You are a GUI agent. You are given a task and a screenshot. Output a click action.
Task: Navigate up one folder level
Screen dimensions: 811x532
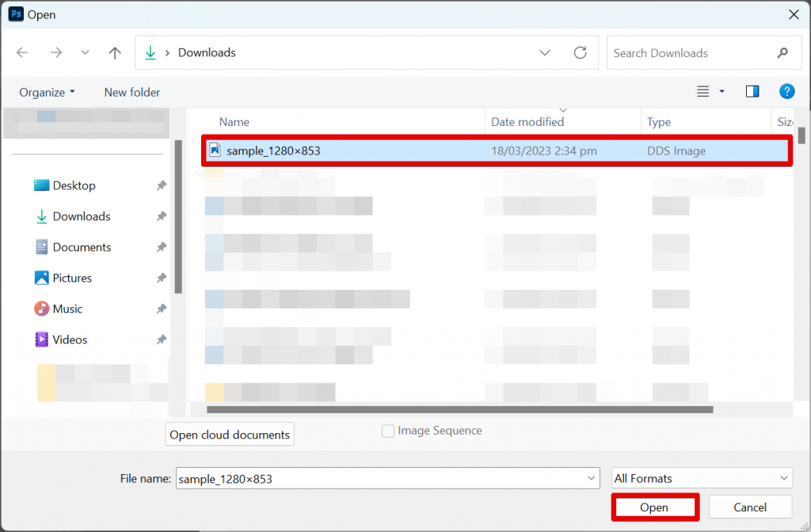tap(114, 52)
